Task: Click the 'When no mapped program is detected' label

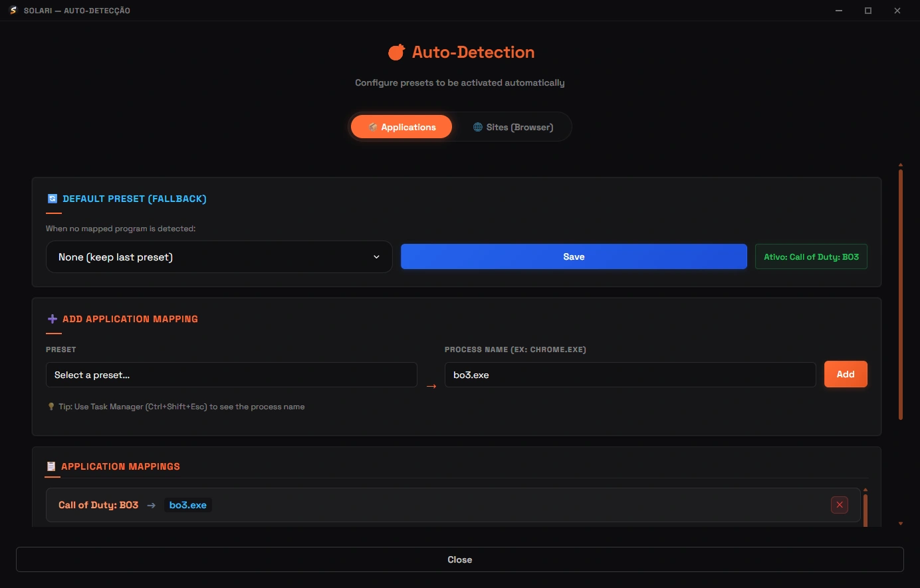Action: tap(121, 229)
